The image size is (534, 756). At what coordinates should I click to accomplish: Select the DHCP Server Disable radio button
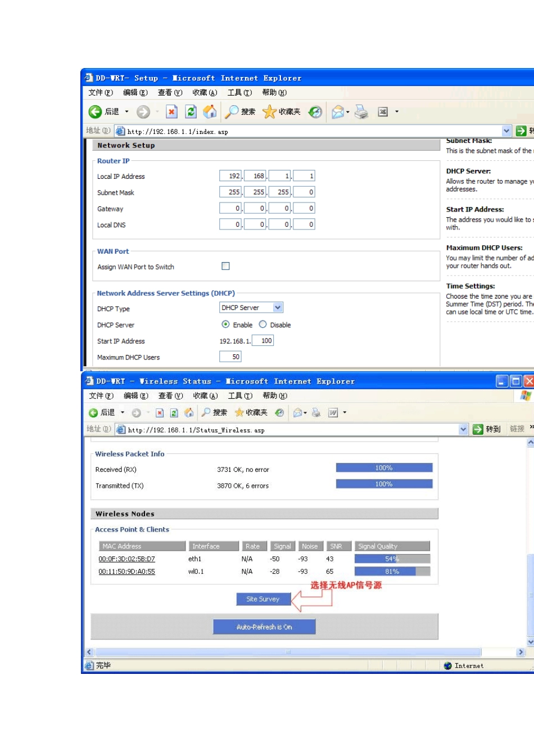[x=263, y=325]
